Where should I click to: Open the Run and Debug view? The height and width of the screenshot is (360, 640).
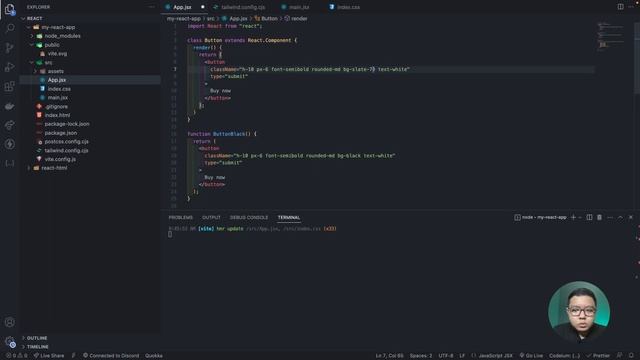click(9, 67)
